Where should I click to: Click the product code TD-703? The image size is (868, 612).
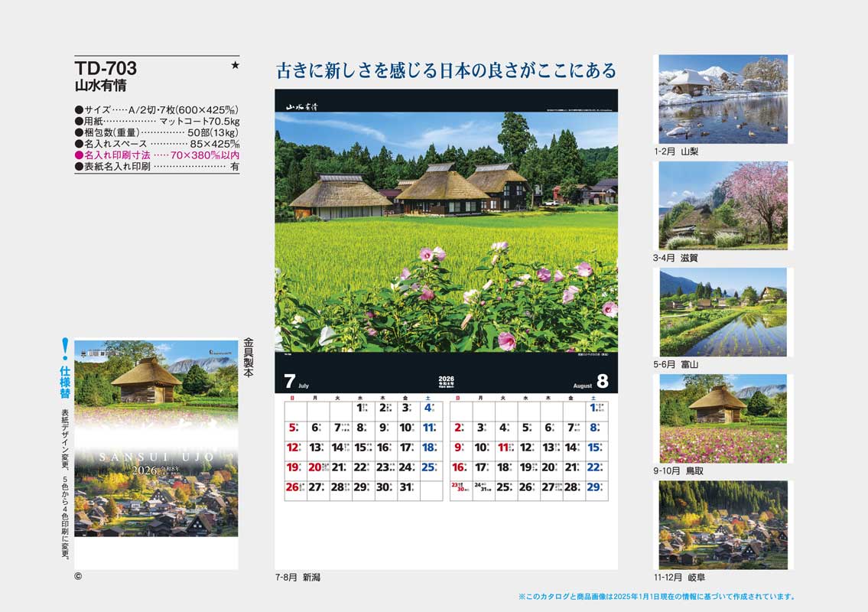pyautogui.click(x=106, y=68)
